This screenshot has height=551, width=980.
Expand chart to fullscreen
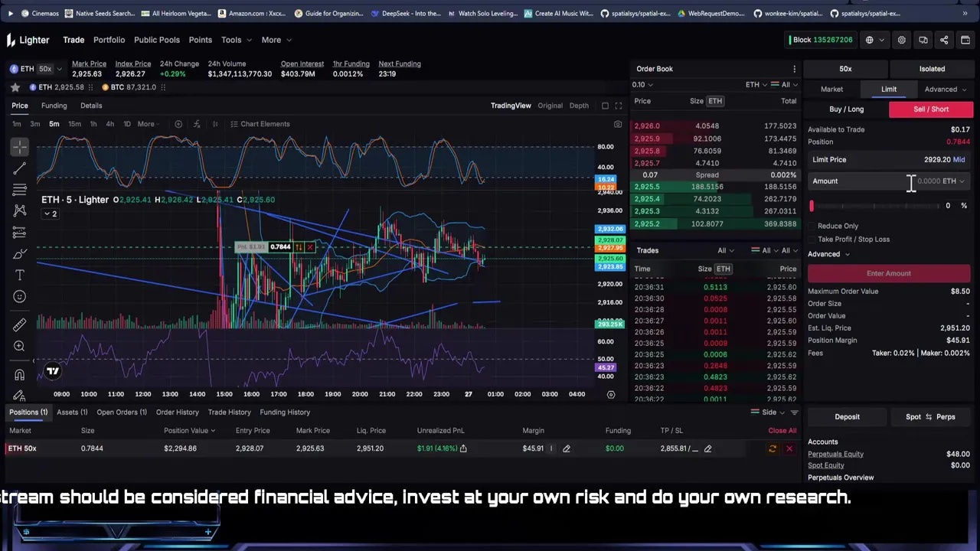(619, 106)
